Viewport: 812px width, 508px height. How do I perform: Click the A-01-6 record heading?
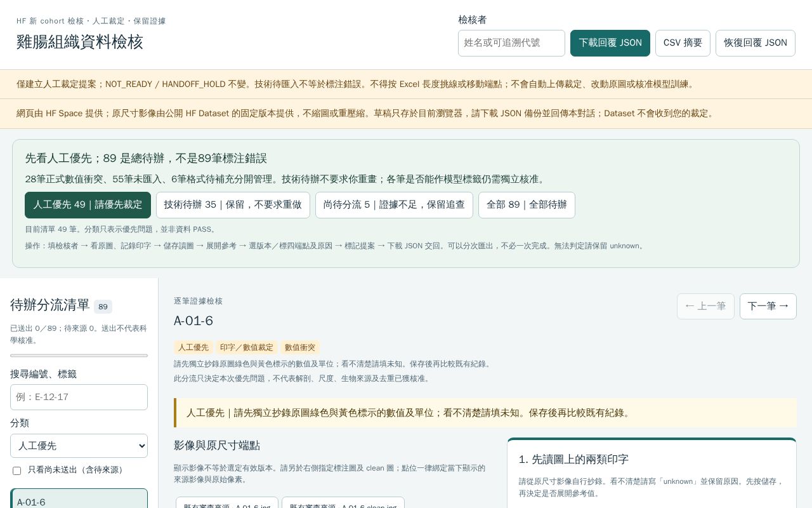tap(193, 321)
